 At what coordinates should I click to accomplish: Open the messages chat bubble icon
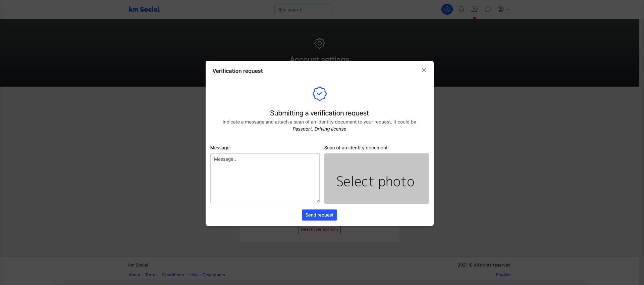(488, 9)
